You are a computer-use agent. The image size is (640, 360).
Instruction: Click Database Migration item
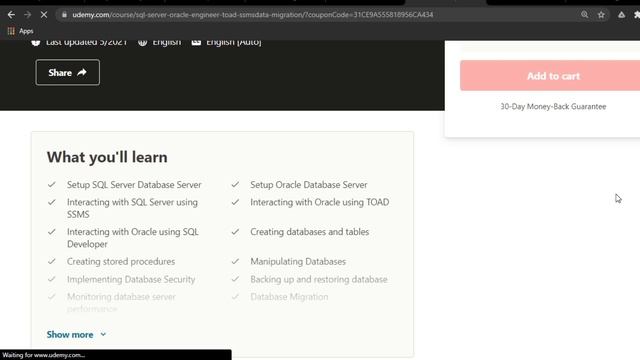[289, 297]
